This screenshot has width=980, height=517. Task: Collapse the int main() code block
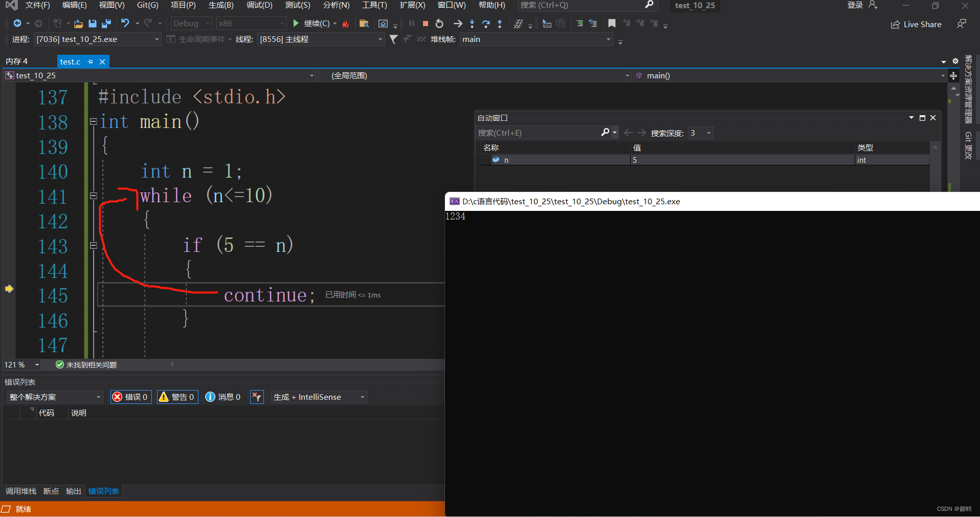click(94, 122)
